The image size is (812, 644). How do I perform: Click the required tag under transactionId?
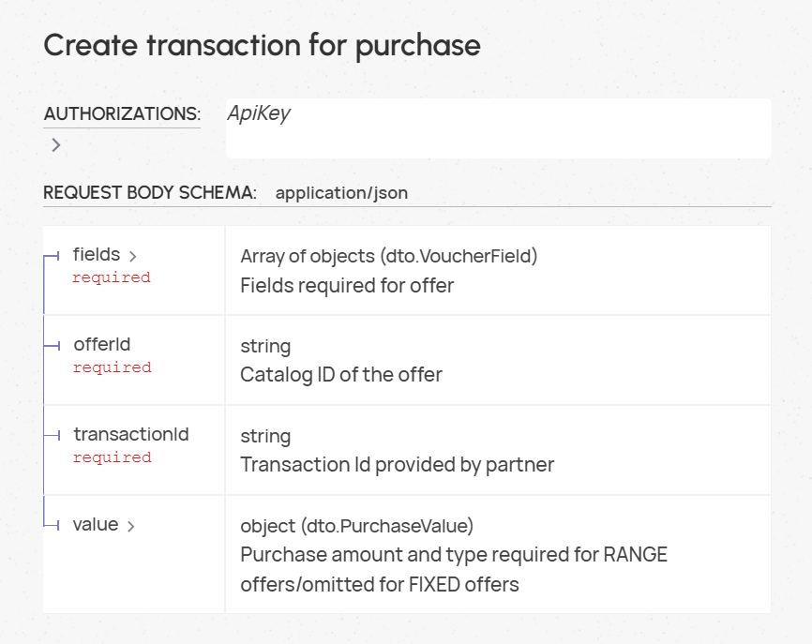pyautogui.click(x=113, y=457)
